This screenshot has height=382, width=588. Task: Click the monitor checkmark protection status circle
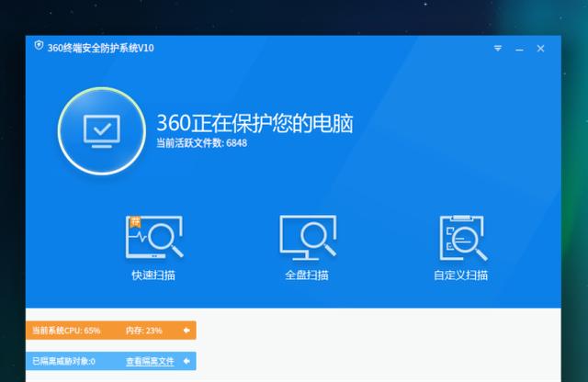102,130
